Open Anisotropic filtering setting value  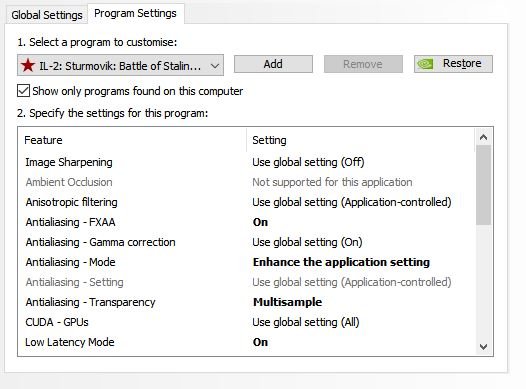(x=352, y=202)
